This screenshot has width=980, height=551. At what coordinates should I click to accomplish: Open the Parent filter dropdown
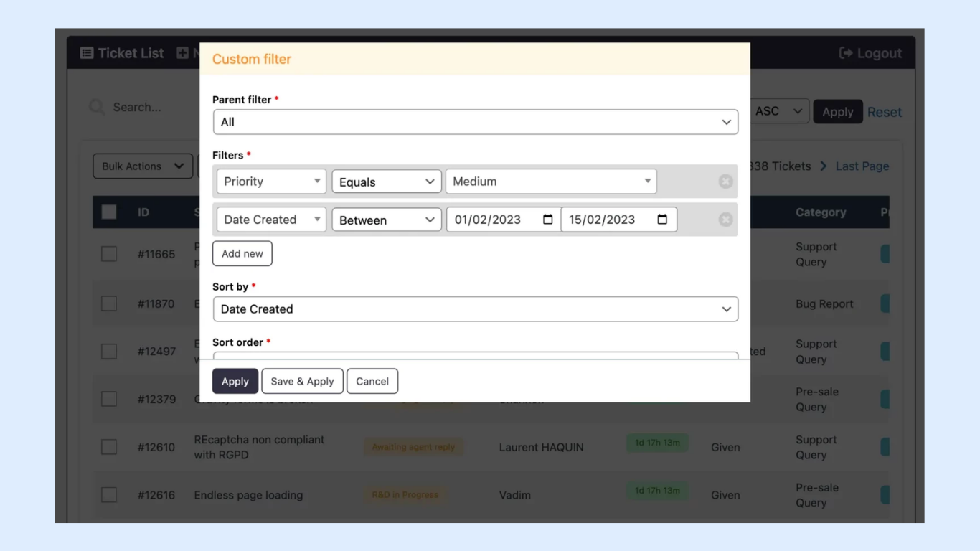[x=475, y=122]
